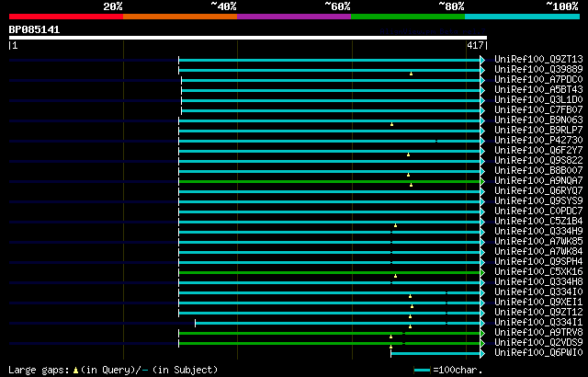This screenshot has height=377, width=588.
Task: Click the UniRef100_Q9SPH4 entry
Action: pos(538,262)
